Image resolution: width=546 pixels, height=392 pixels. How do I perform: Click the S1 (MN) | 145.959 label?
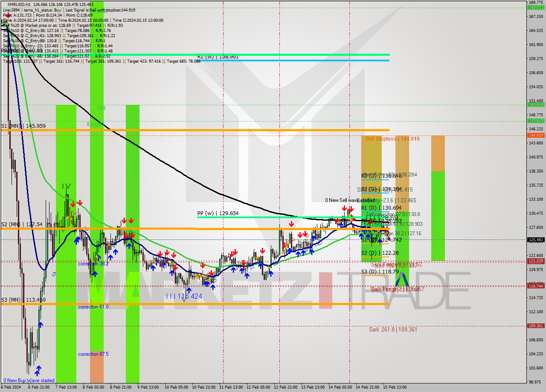coord(23,126)
